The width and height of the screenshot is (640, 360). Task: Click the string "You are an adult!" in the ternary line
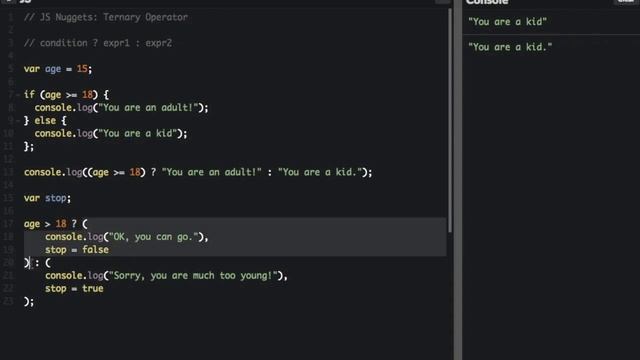click(211, 172)
